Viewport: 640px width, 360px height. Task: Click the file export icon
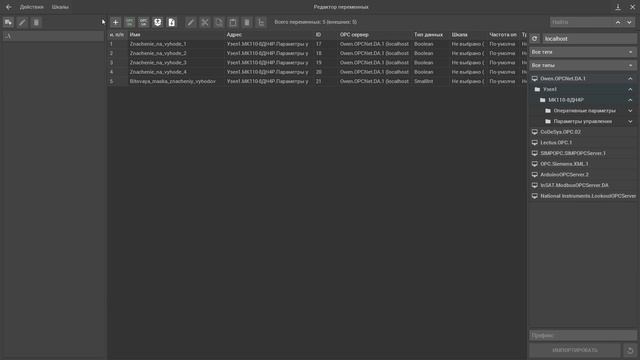pyautogui.click(x=171, y=22)
